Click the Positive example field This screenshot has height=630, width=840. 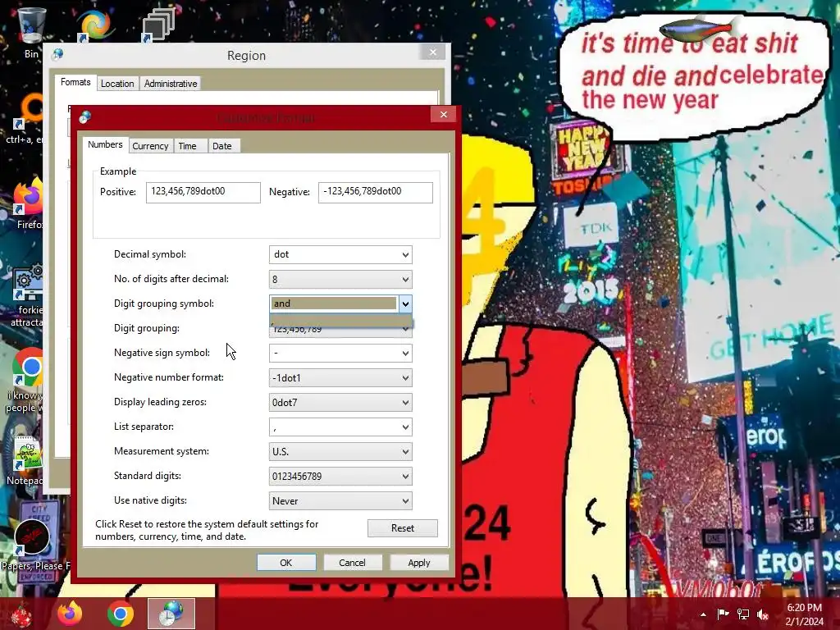click(203, 192)
